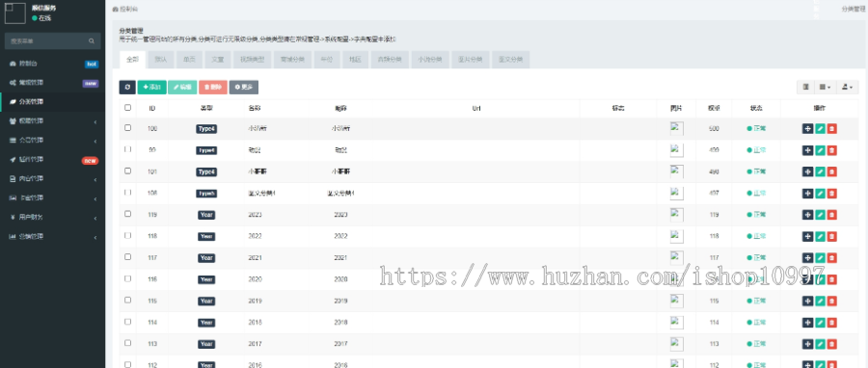Expand the sidebar menu below 权限管理
The width and height of the screenshot is (868, 368).
(53, 141)
